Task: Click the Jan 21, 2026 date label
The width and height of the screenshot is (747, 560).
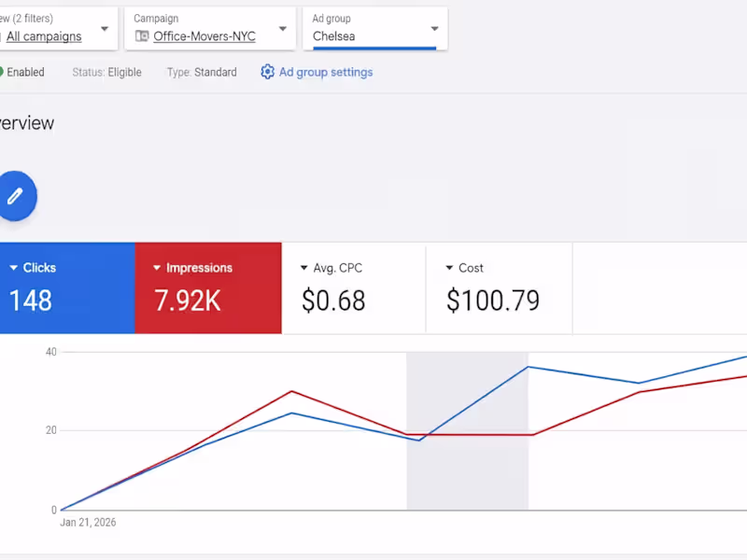Action: point(87,523)
